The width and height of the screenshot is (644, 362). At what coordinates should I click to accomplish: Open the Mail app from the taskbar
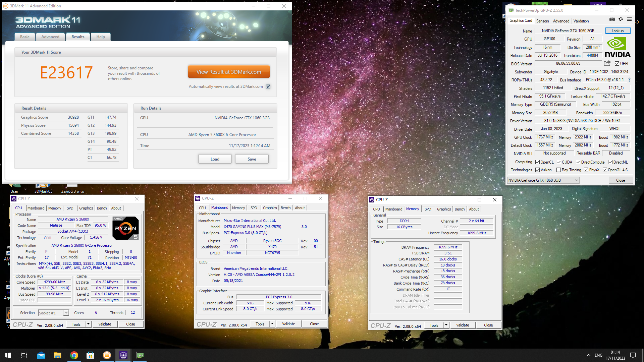point(41,355)
